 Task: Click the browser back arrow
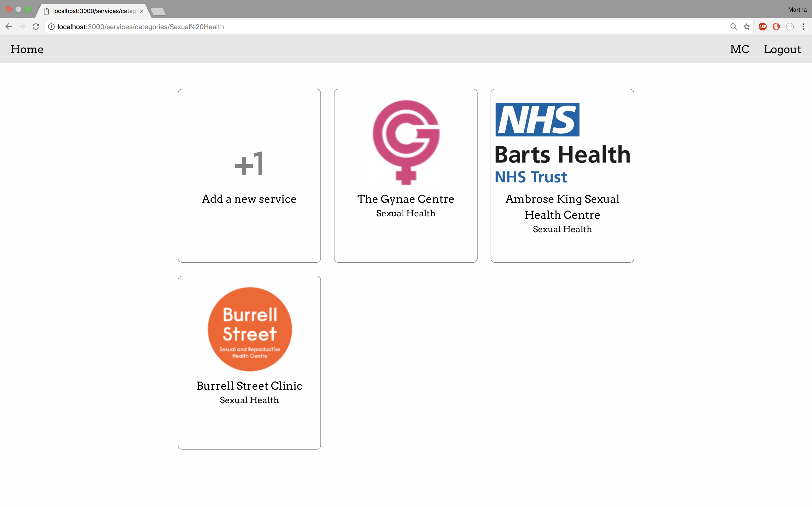coord(9,27)
